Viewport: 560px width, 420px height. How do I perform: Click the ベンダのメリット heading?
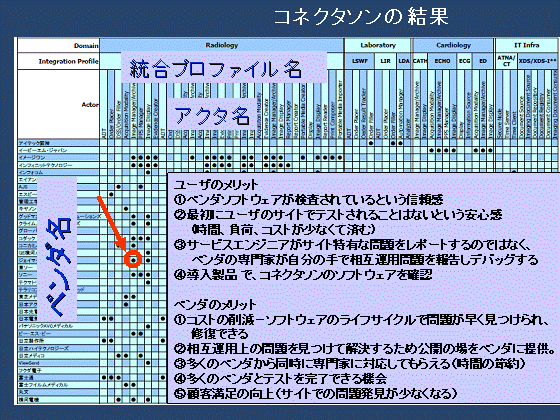pos(215,305)
